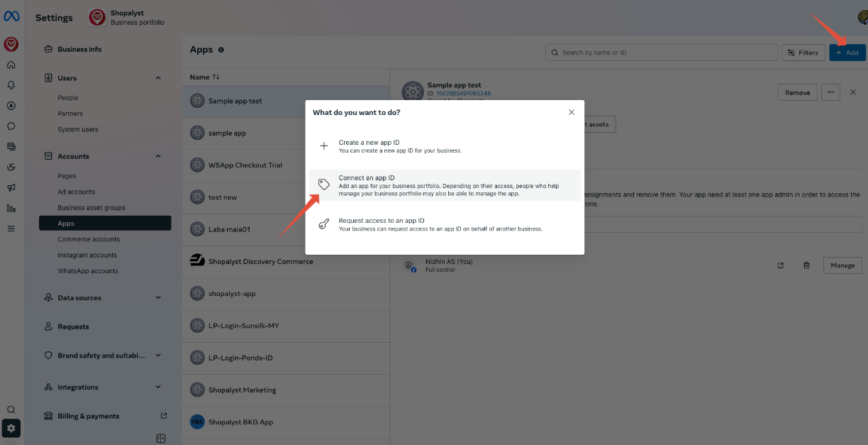
Task: Collapse the settings sidebar panel icon
Action: coord(161,439)
